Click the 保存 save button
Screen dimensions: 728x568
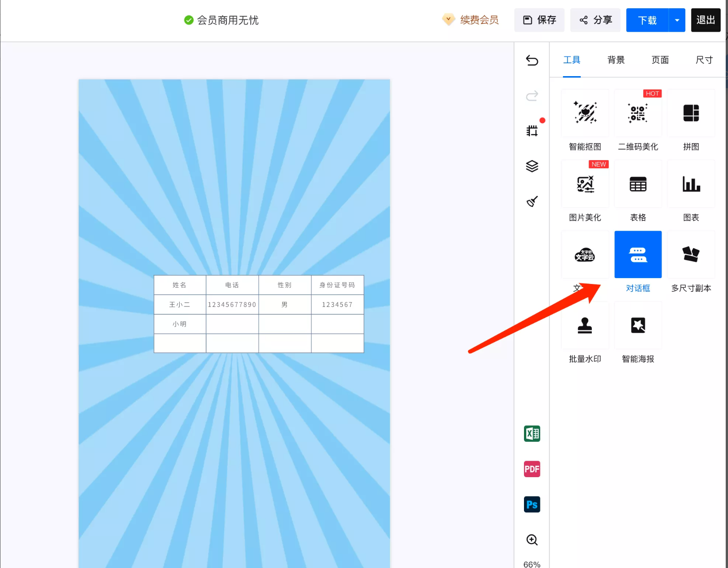[539, 20]
